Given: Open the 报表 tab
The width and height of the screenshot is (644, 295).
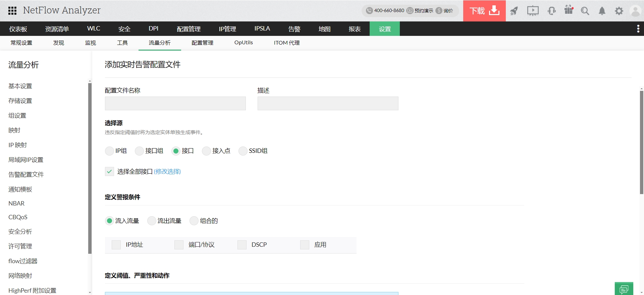Looking at the screenshot, I should (355, 29).
